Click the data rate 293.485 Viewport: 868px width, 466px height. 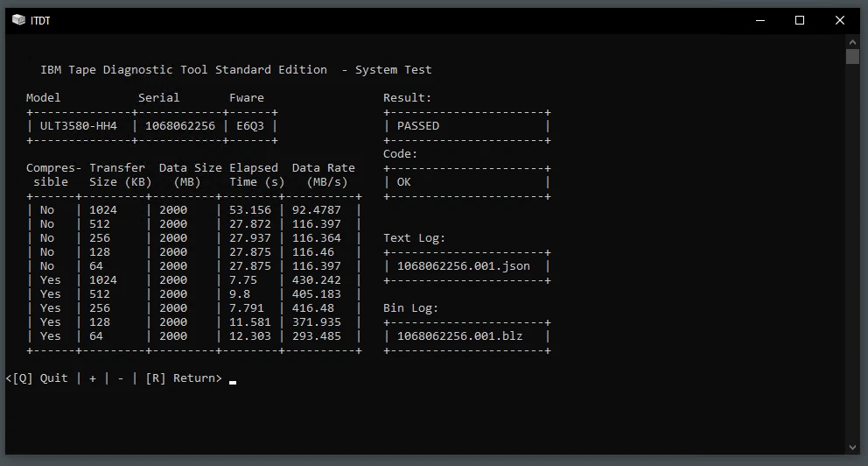coord(317,335)
